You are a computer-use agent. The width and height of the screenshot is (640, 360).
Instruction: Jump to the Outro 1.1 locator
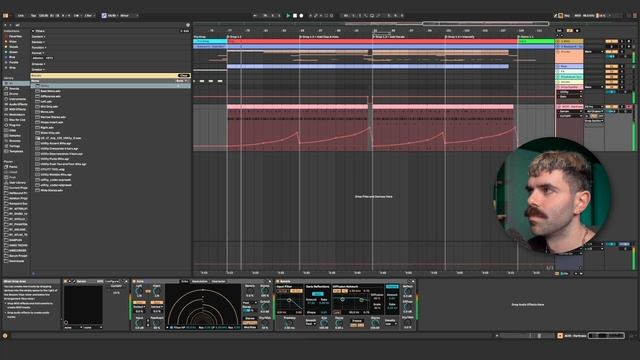[x=526, y=37]
